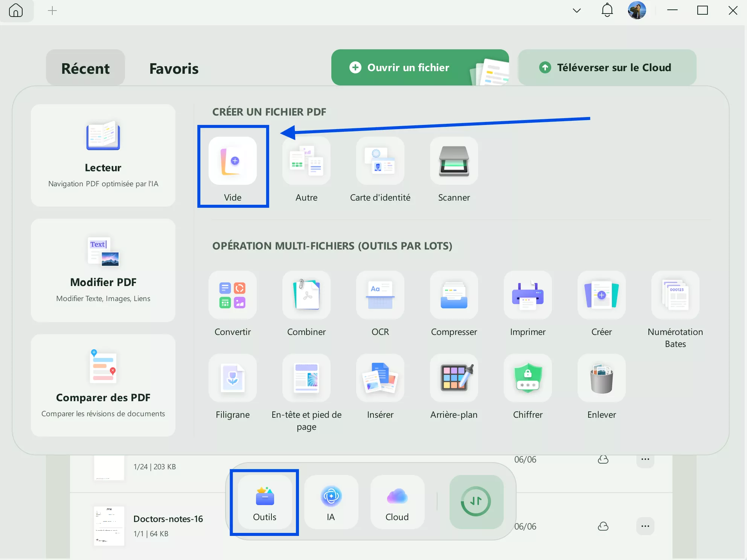Expand the title bar dropdown chevron
747x560 pixels.
[576, 11]
